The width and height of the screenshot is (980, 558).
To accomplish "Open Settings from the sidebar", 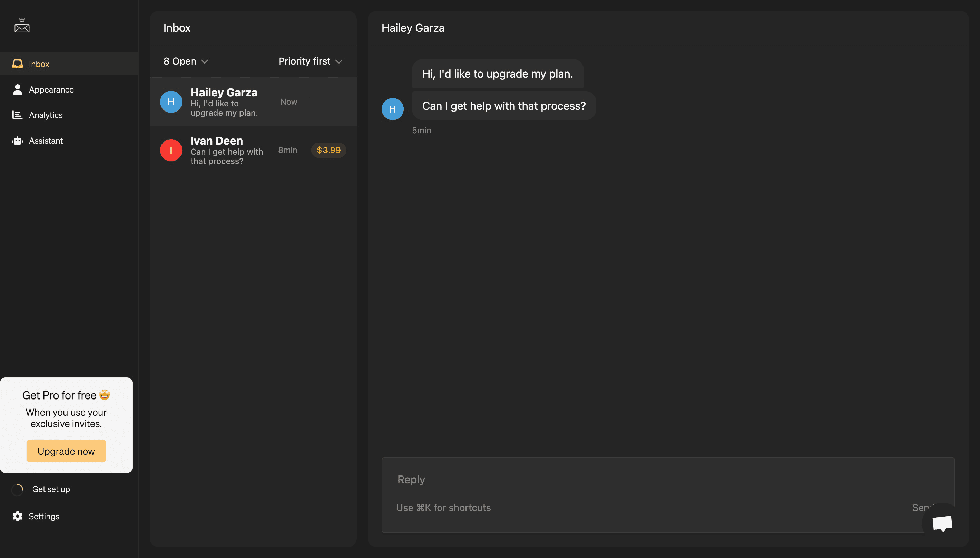I will pos(44,516).
